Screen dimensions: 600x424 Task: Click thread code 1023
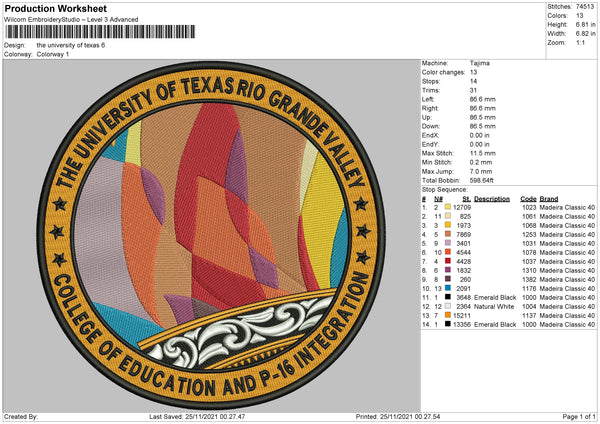point(529,207)
